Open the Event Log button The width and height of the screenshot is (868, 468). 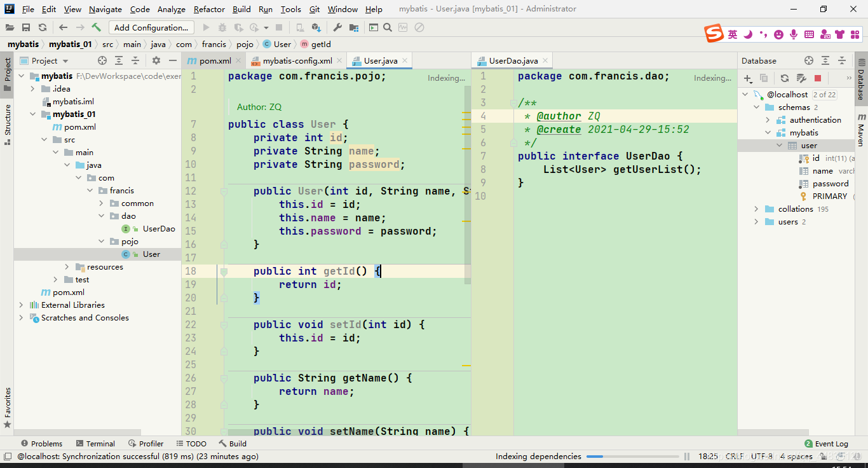pyautogui.click(x=826, y=444)
